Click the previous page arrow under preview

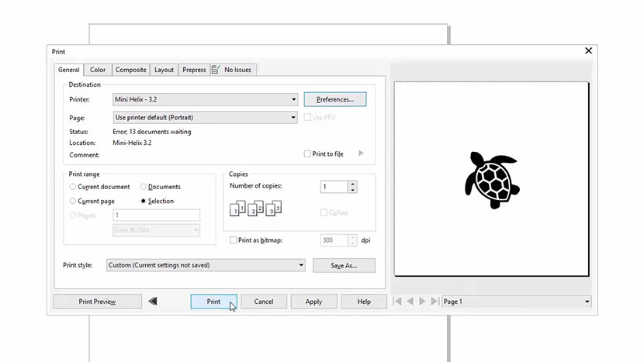tap(410, 302)
